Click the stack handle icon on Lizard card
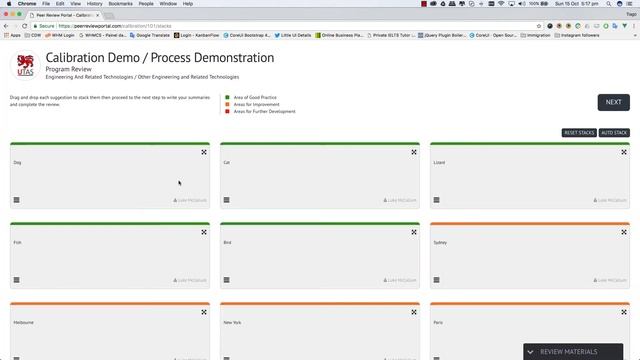 pos(436,200)
